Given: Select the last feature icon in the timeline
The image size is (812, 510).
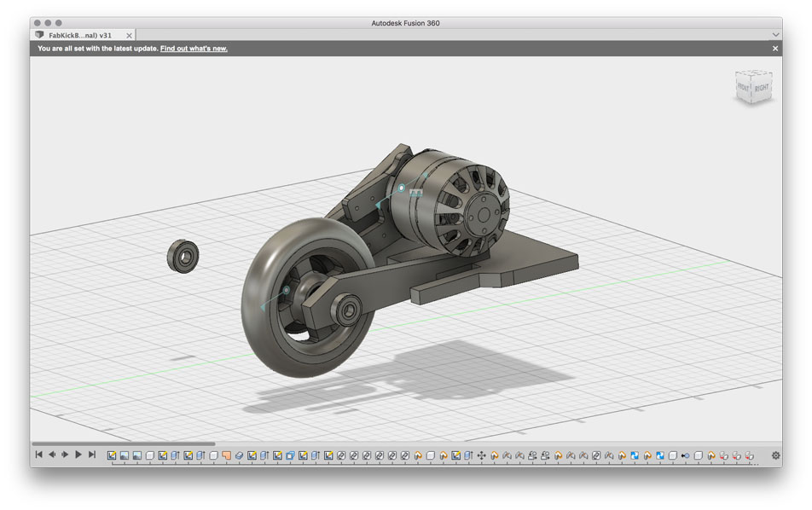Looking at the screenshot, I should pyautogui.click(x=750, y=455).
